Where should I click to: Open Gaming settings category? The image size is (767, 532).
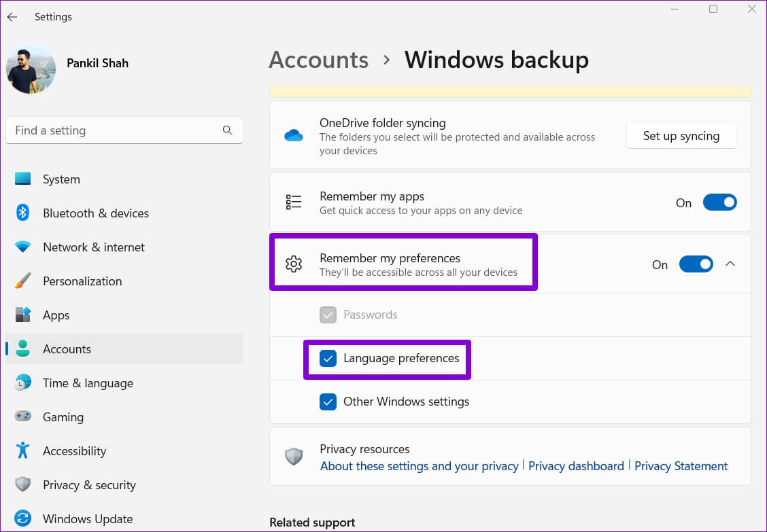coord(124,416)
